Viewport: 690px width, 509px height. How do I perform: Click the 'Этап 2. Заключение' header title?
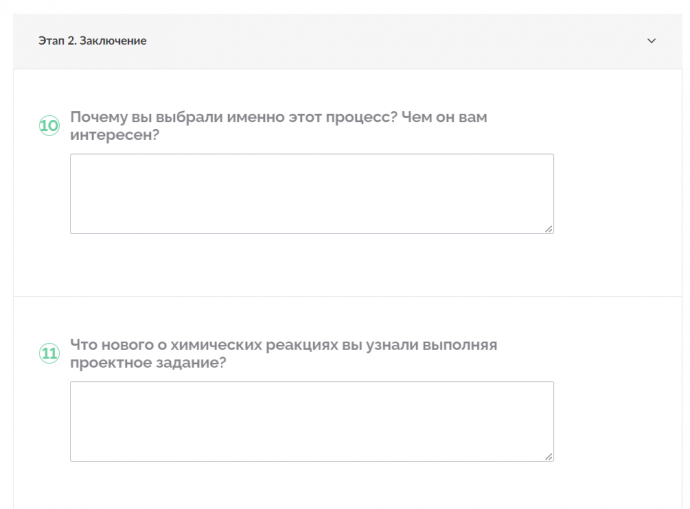pos(92,41)
